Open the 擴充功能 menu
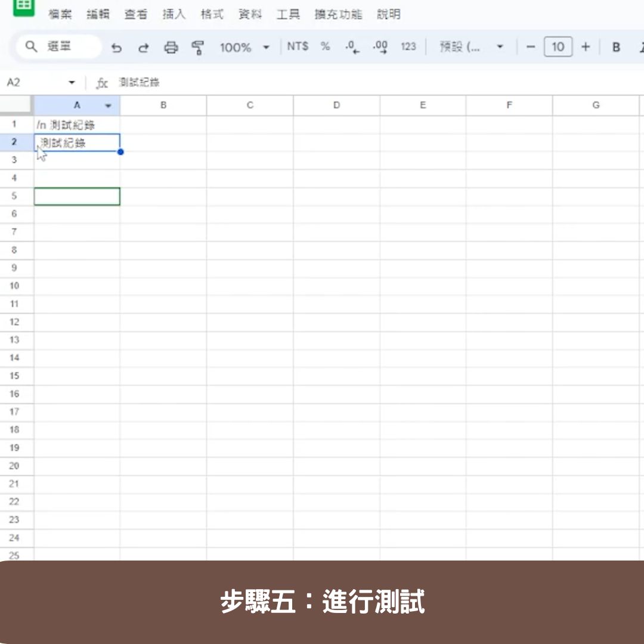Viewport: 644px width, 644px height. pyautogui.click(x=338, y=14)
